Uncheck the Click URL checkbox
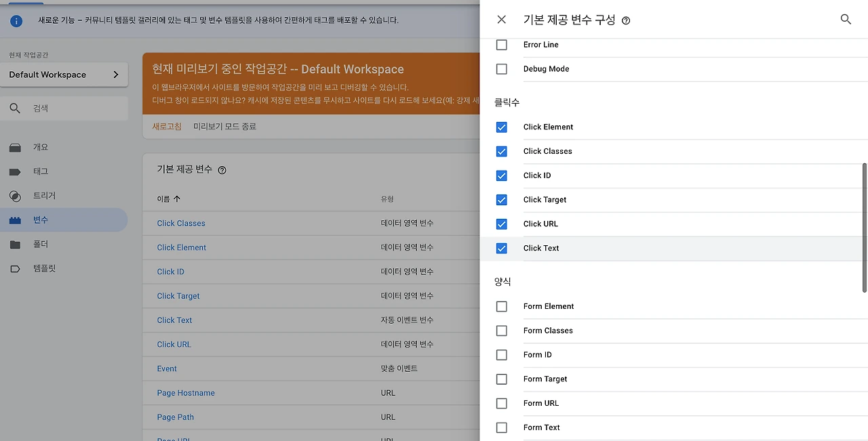 (x=502, y=224)
